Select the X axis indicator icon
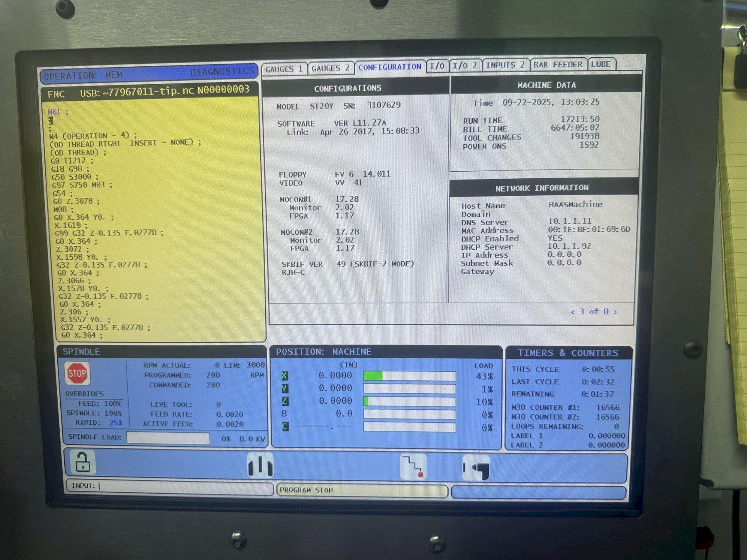 pos(284,376)
